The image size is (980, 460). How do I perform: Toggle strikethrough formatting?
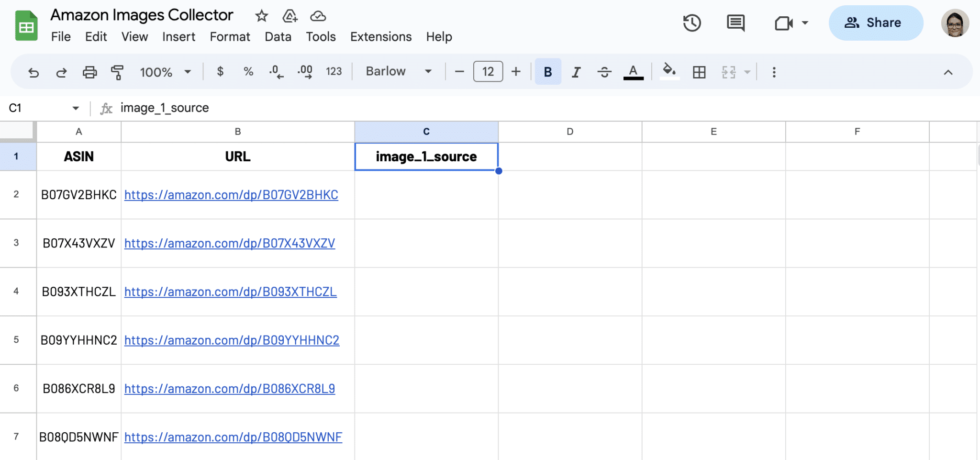pos(604,72)
